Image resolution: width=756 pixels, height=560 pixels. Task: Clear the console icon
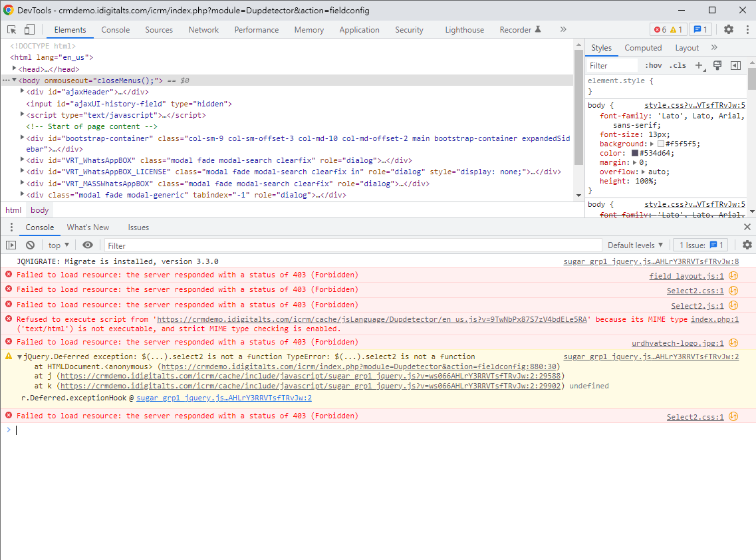[x=31, y=245]
